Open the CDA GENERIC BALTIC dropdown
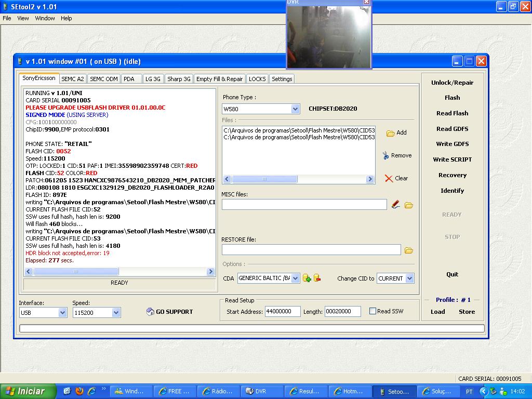 tap(295, 278)
